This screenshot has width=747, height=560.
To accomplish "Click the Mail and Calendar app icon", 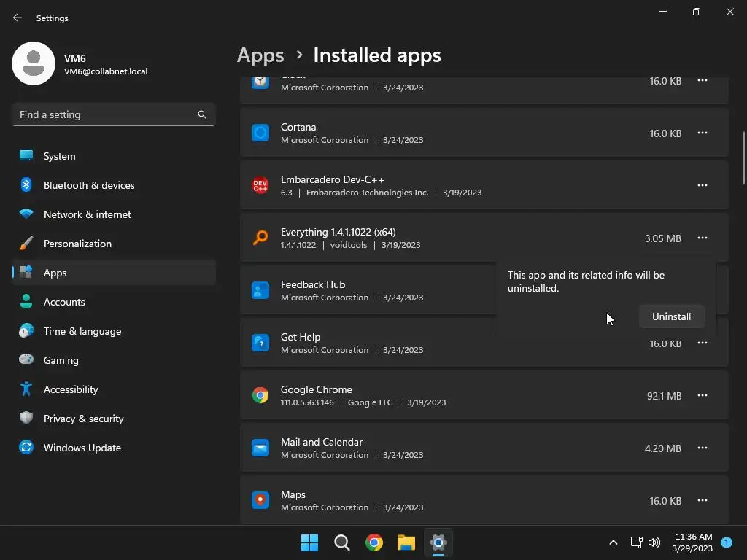I will [260, 448].
